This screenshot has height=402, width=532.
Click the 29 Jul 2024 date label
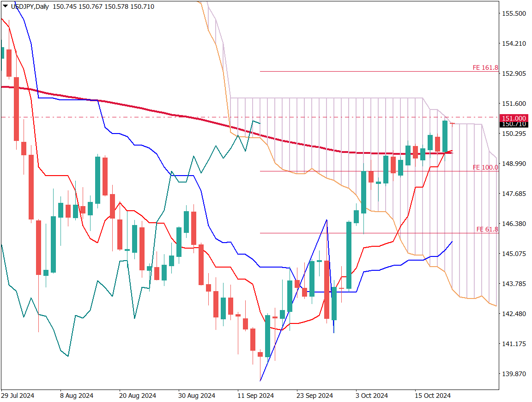(x=17, y=396)
